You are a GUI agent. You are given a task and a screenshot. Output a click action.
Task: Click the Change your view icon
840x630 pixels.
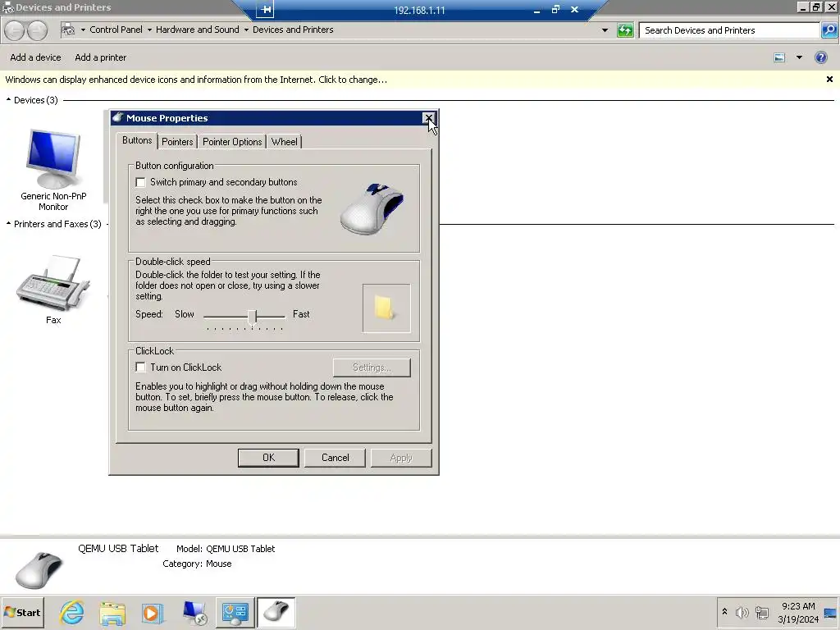779,57
